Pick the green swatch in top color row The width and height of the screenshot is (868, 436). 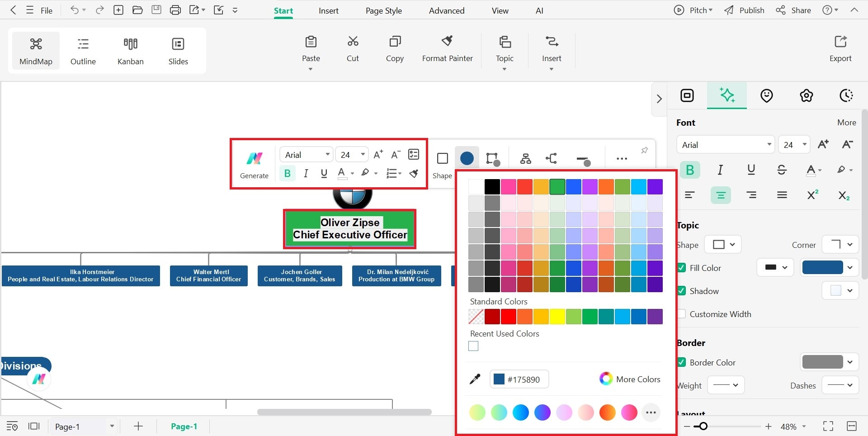(557, 187)
